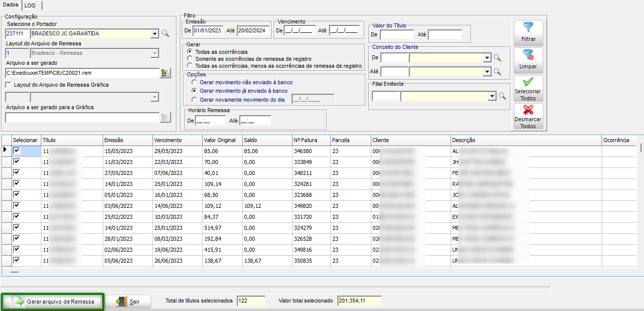Select 'Somente as ocorrências de remessa de registro'
The image size is (644, 311).
[190, 59]
